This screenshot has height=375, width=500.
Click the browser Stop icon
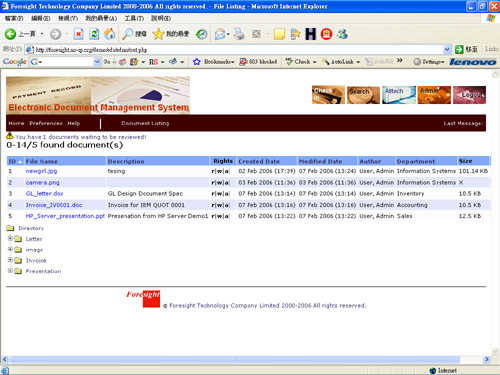coord(79,34)
